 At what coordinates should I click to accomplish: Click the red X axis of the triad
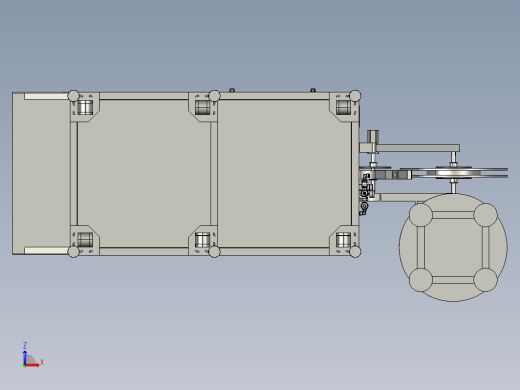[x=32, y=365]
